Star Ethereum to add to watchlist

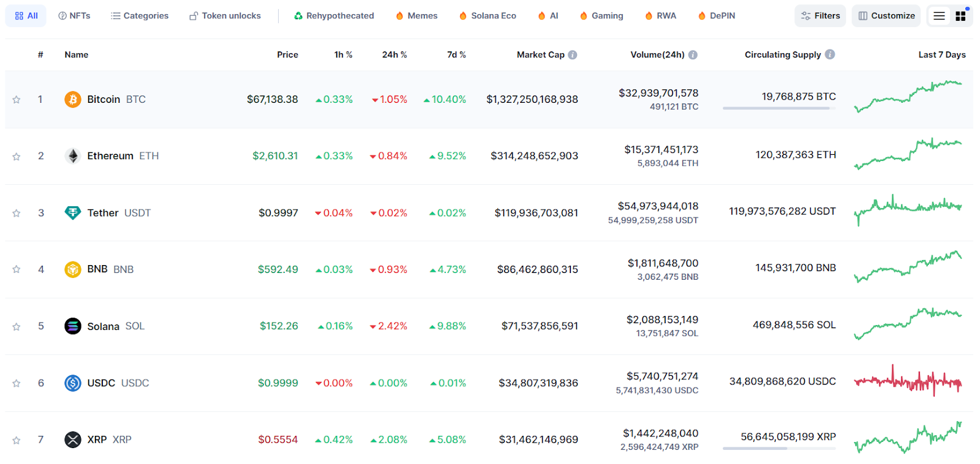(17, 157)
